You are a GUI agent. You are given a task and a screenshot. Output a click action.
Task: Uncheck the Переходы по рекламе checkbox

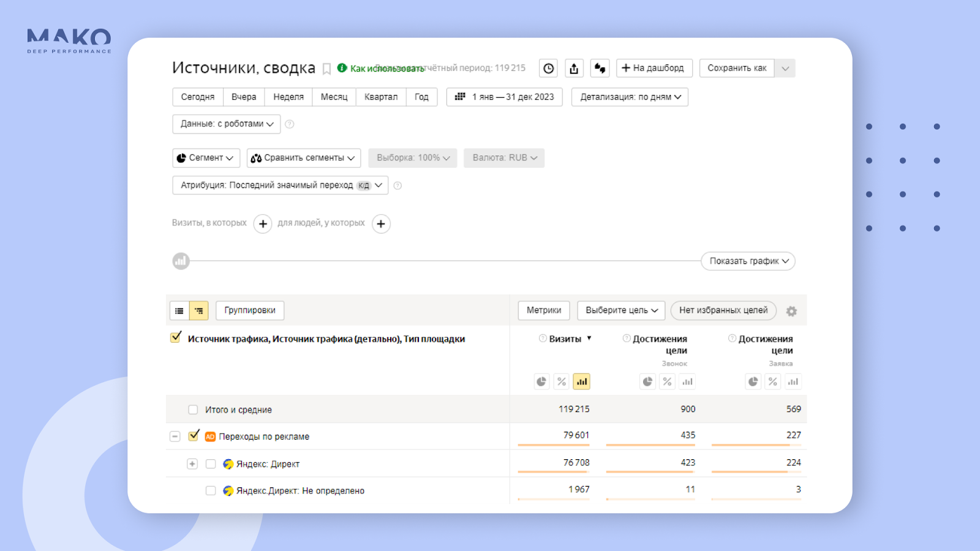click(194, 435)
